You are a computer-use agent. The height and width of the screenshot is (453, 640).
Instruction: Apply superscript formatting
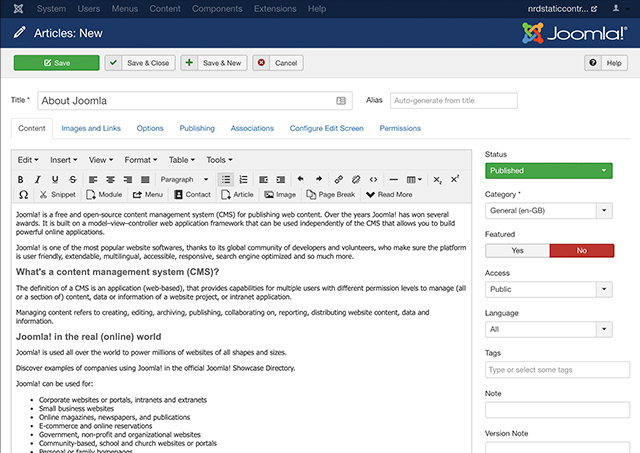(x=455, y=180)
